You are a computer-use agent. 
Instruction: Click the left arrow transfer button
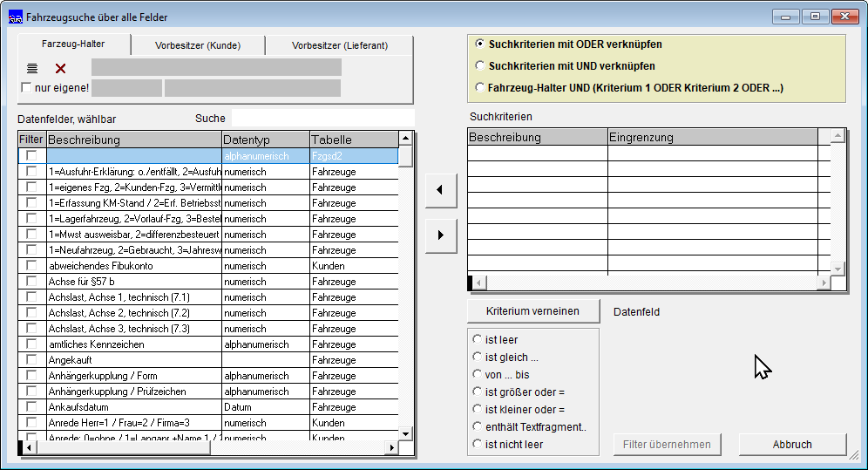coord(441,190)
